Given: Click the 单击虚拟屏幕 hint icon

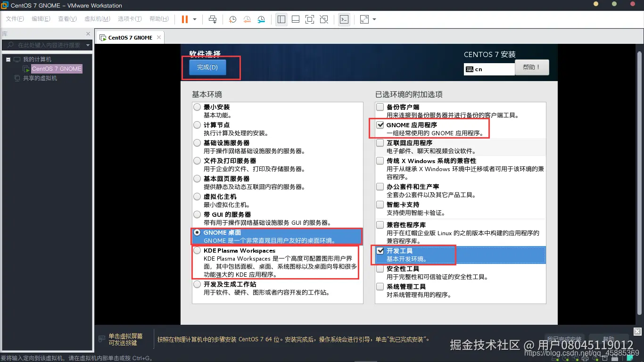Looking at the screenshot, I should tap(101, 339).
